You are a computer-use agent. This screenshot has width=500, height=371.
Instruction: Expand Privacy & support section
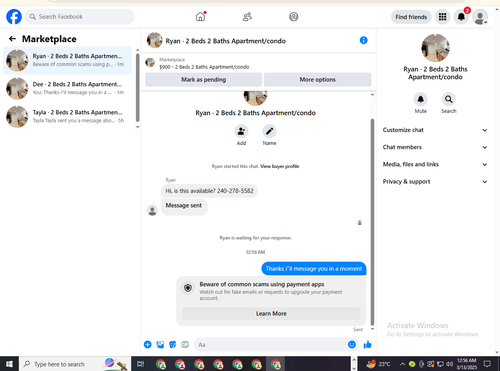pos(435,182)
